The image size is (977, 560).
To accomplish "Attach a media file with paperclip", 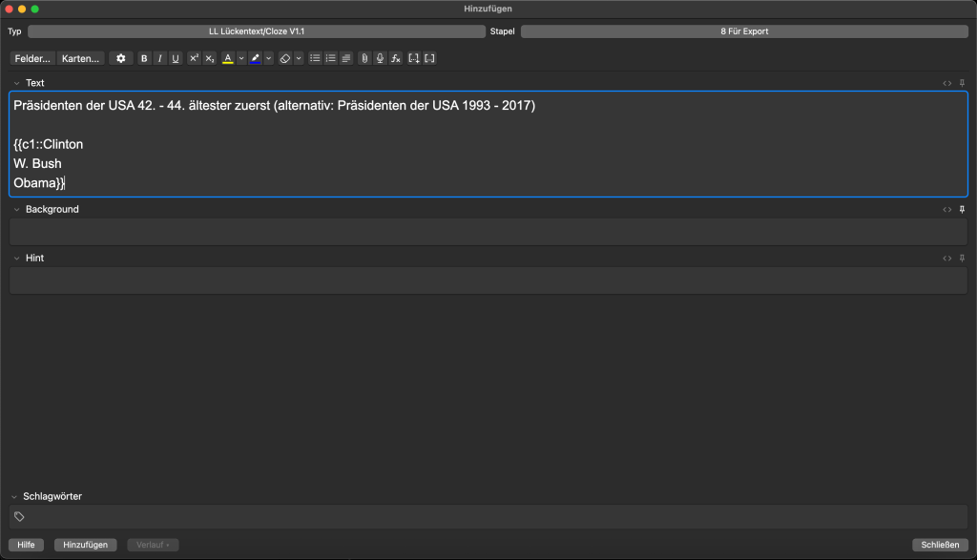I will (x=364, y=58).
